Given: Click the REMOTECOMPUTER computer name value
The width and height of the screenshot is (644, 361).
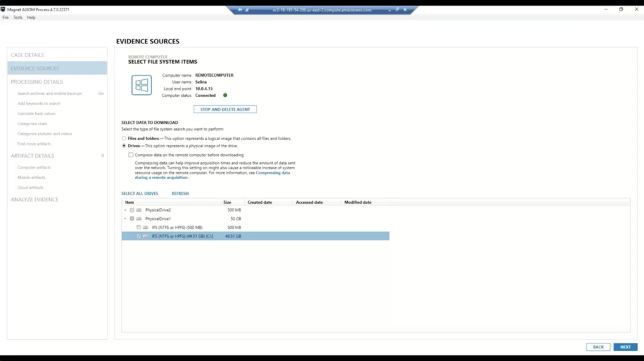Looking at the screenshot, I should pos(214,75).
